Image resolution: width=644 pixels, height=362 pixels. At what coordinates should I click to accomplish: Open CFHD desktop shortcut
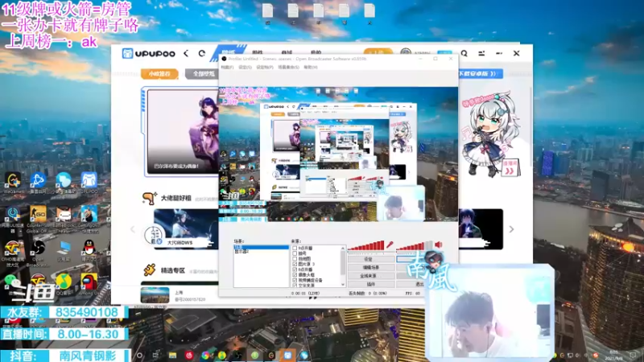click(x=12, y=248)
